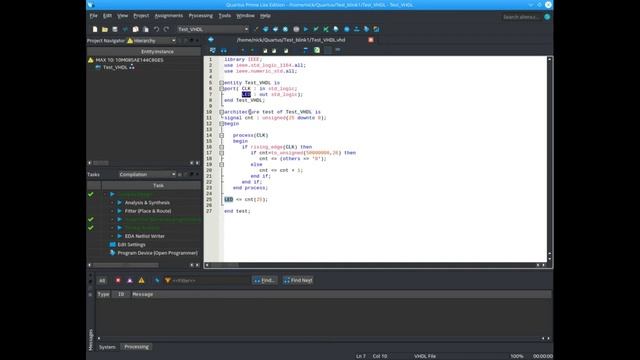
Task: Toggle the All messages filter button
Action: coord(102,280)
